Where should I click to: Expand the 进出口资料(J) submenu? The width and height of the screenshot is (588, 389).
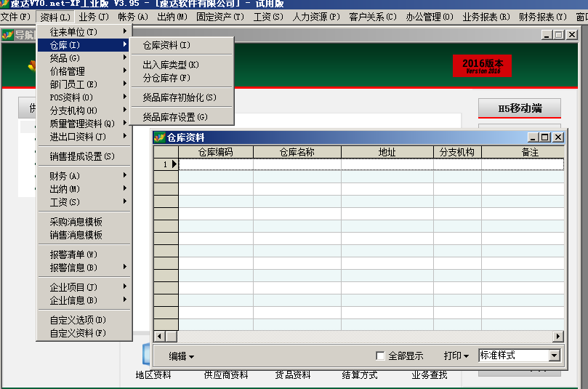pos(84,137)
